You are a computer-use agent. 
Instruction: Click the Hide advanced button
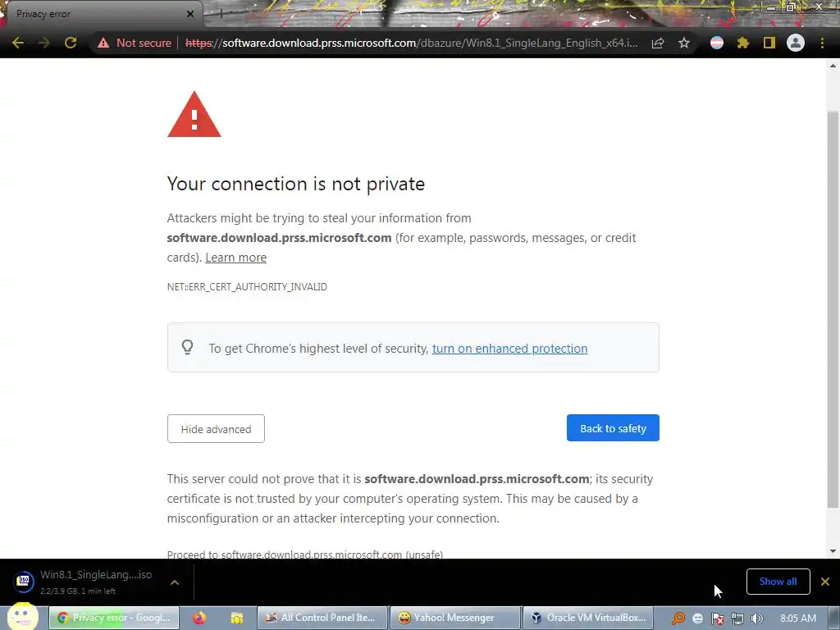[216, 428]
